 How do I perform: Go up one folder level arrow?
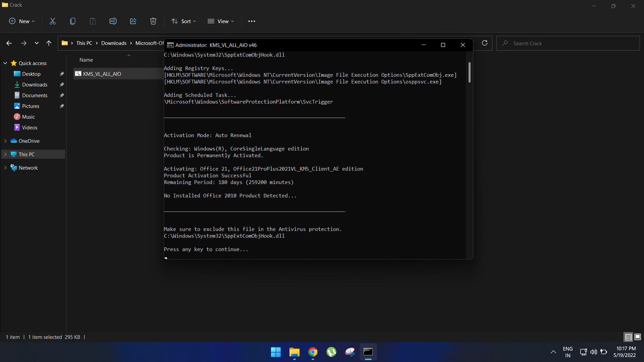tap(49, 43)
